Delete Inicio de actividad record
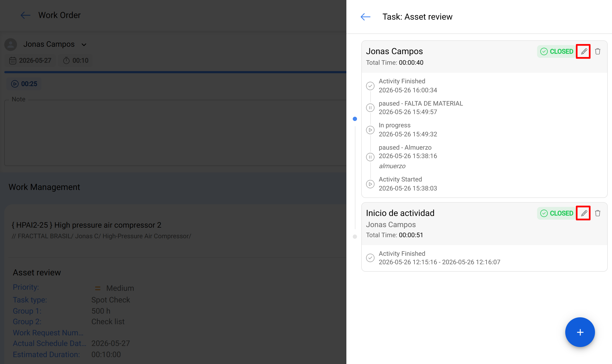 click(598, 213)
